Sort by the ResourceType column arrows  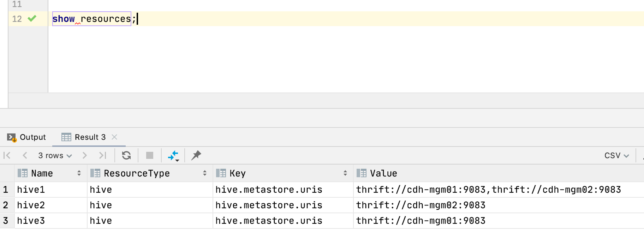point(205,173)
